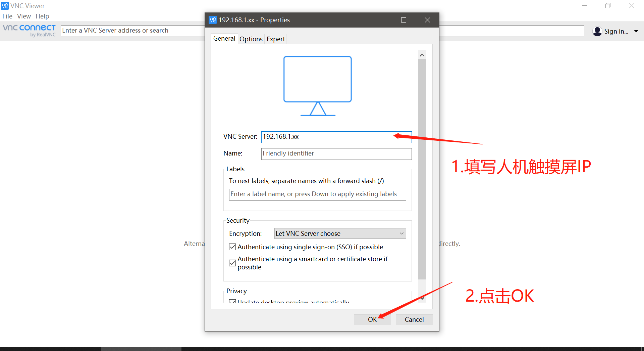Open the View menu
644x351 pixels.
coord(24,16)
